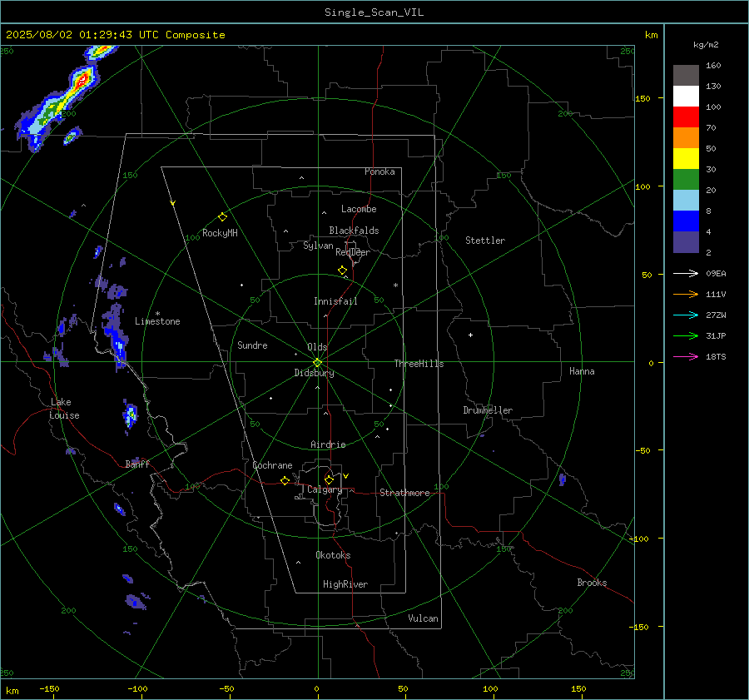Click the HighRiver town label
Screen dimensions: 749x700
coord(345,584)
